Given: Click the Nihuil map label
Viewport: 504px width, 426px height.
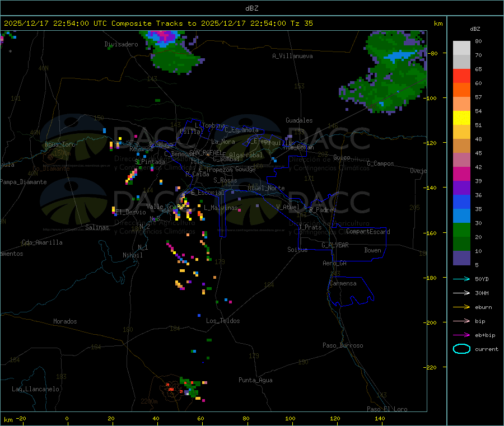Looking at the screenshot, I should [132, 255].
